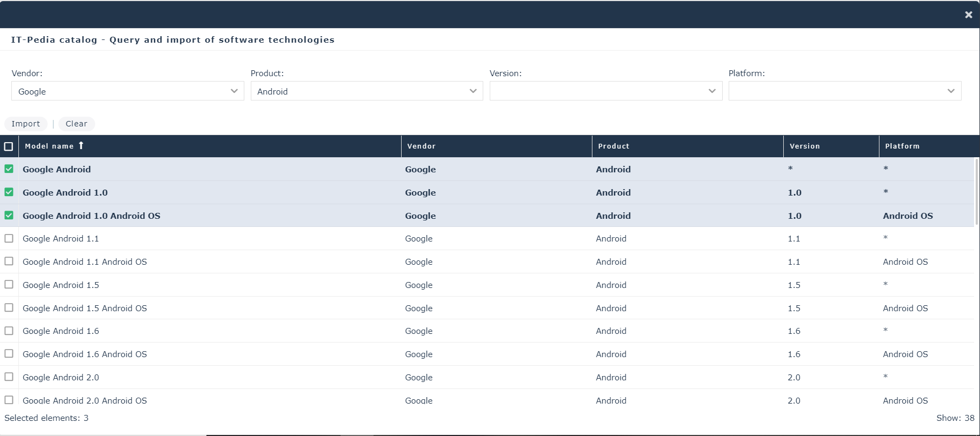Viewport: 980px width, 436px height.
Task: Uncheck the Google Android row checkbox
Action: tap(9, 169)
